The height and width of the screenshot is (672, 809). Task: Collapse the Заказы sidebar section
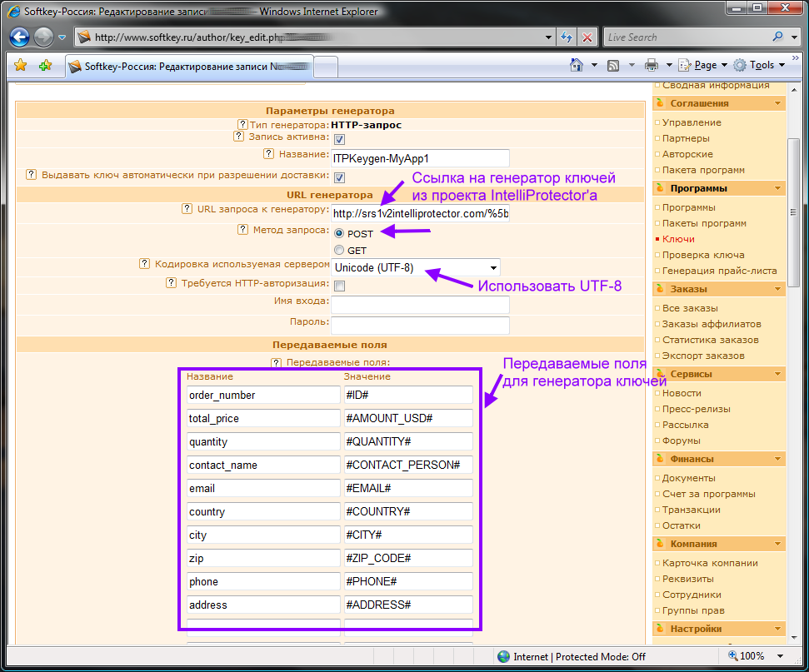777,289
